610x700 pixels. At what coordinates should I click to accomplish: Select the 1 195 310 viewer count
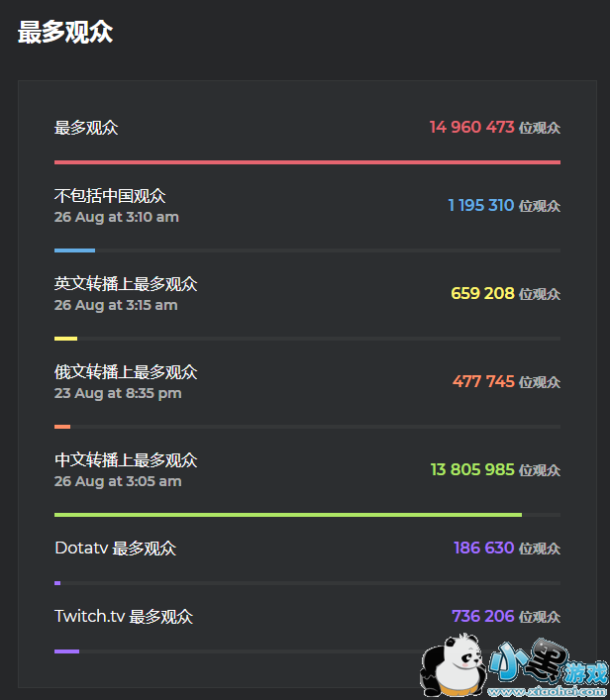tap(480, 206)
